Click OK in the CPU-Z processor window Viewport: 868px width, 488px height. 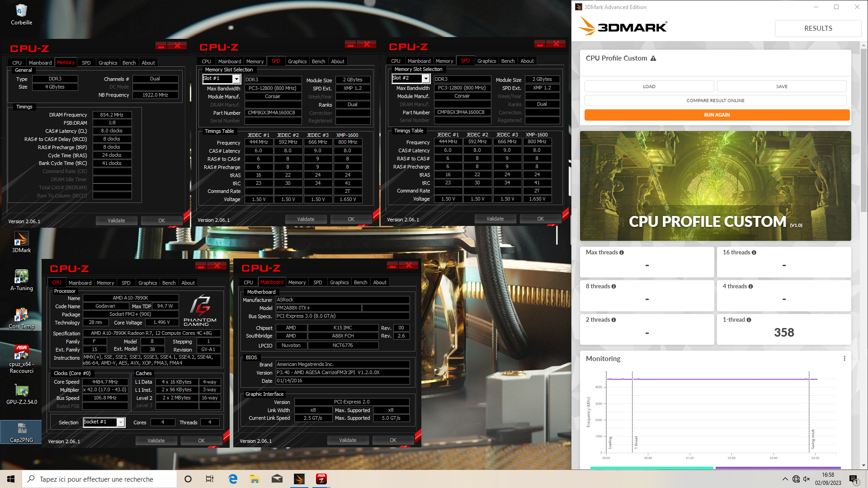point(202,441)
